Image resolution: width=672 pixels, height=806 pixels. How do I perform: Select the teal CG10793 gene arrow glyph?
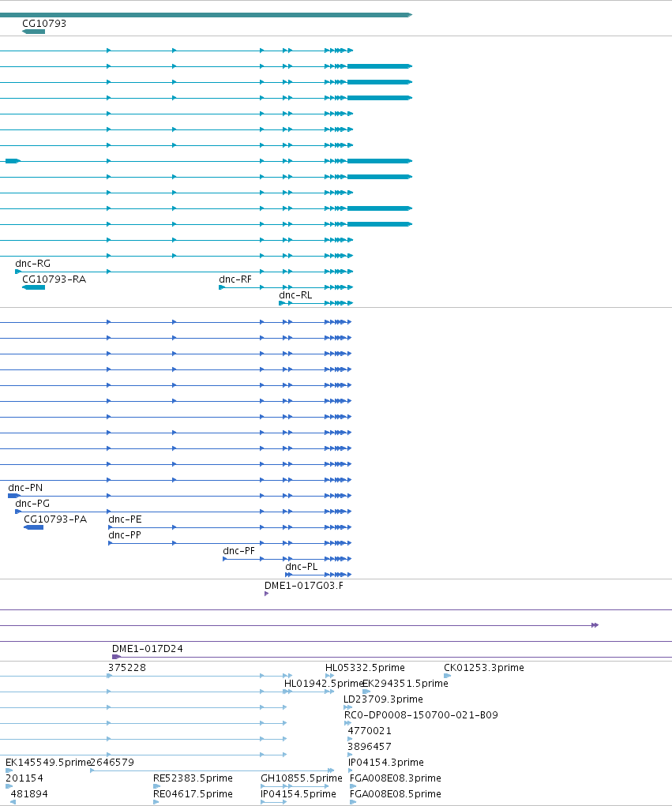click(33, 32)
